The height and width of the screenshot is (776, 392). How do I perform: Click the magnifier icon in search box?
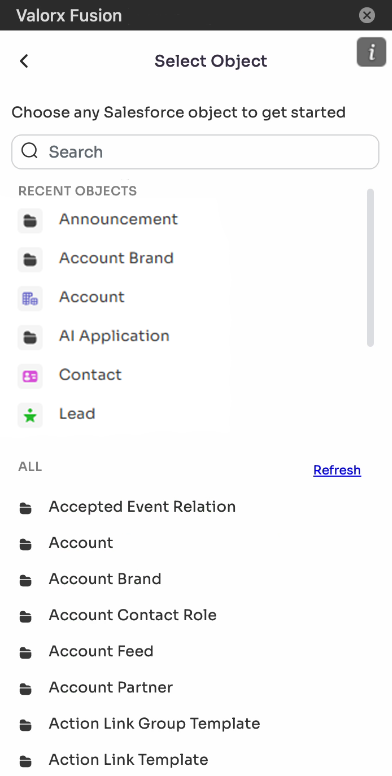tap(30, 150)
